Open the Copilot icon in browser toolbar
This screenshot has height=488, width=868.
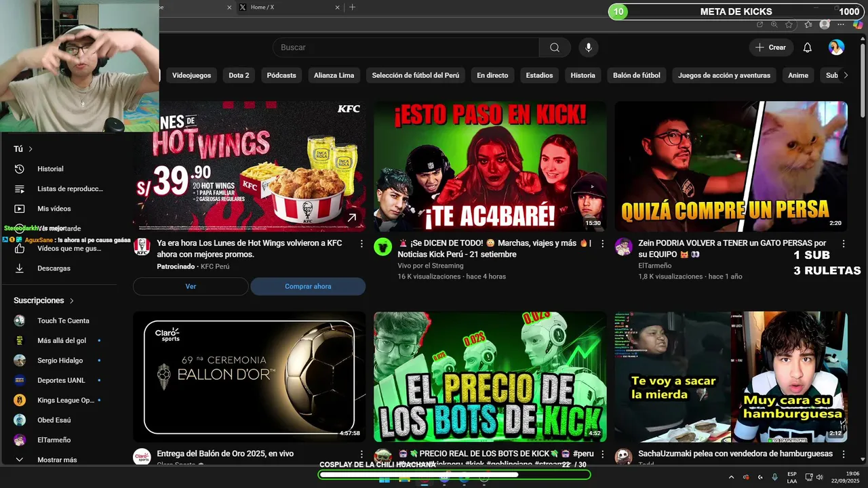click(x=859, y=24)
